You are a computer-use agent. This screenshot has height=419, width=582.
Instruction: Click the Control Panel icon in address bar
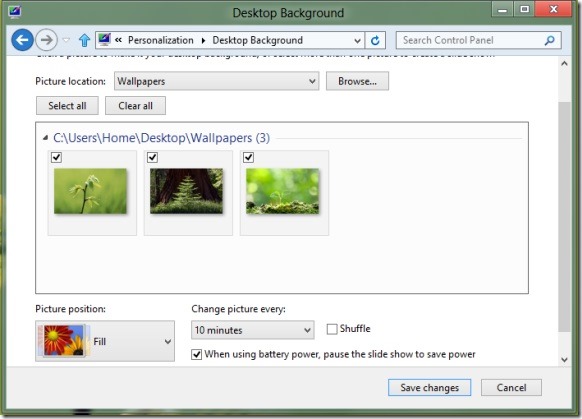click(104, 39)
